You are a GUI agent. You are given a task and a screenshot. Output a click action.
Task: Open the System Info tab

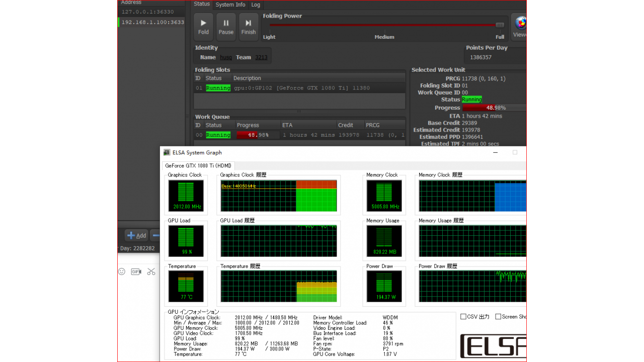(230, 5)
